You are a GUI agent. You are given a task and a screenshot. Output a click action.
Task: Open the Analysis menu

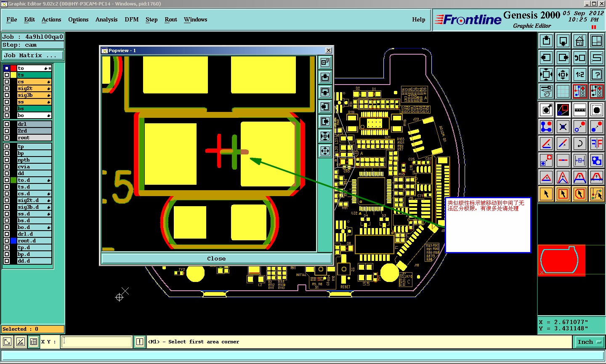(106, 19)
